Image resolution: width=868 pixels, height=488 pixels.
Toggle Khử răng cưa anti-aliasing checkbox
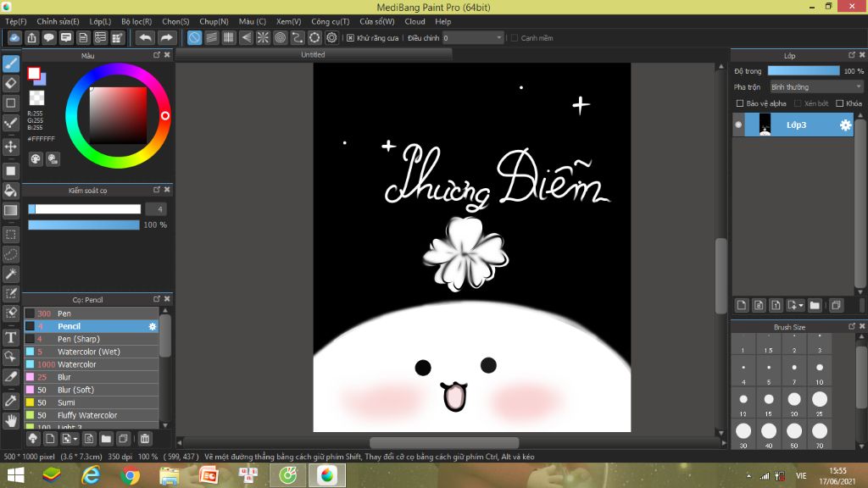pyautogui.click(x=350, y=38)
